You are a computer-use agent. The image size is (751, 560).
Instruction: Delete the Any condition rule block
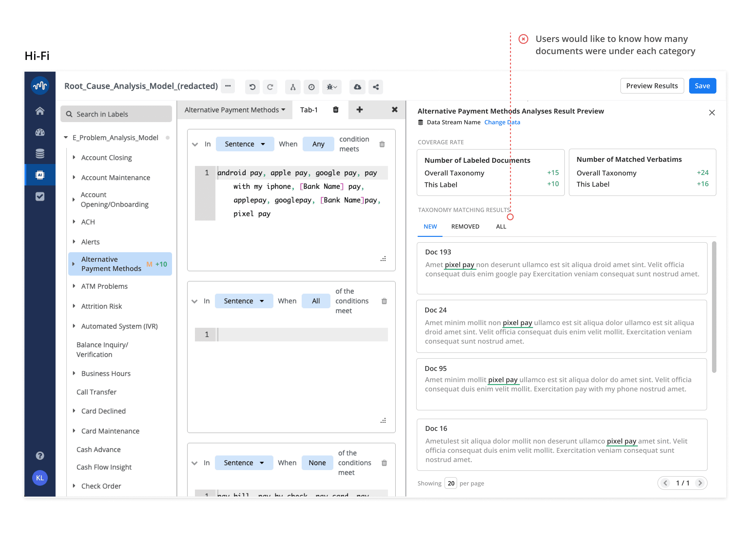coord(382,144)
